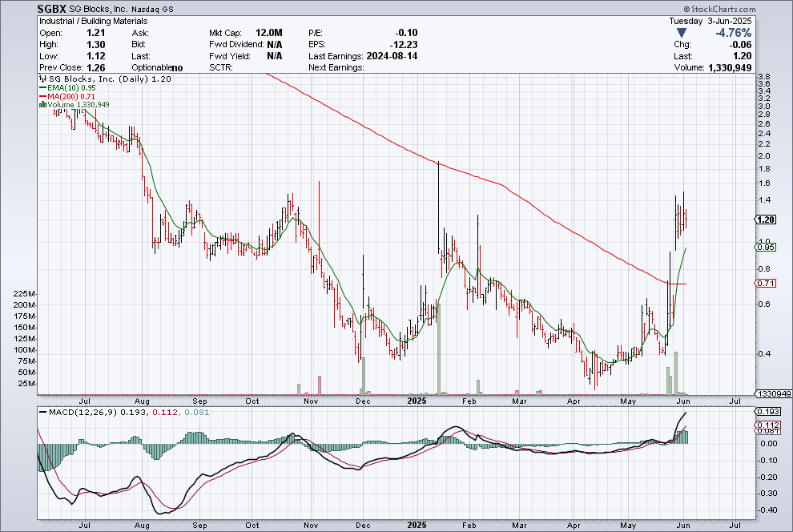The width and height of the screenshot is (793, 532).
Task: Click the MACD legend value 0.193
Action: pyautogui.click(x=132, y=412)
